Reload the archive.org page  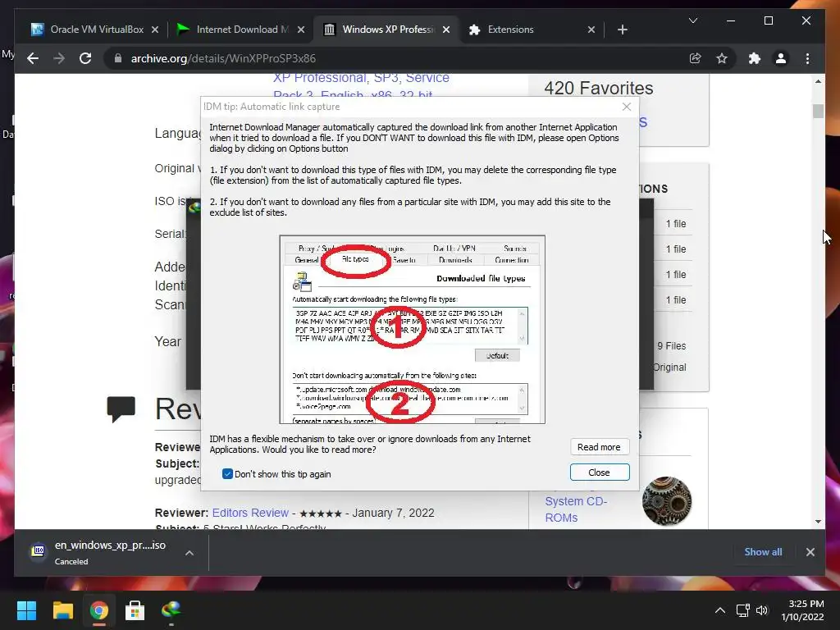85,58
